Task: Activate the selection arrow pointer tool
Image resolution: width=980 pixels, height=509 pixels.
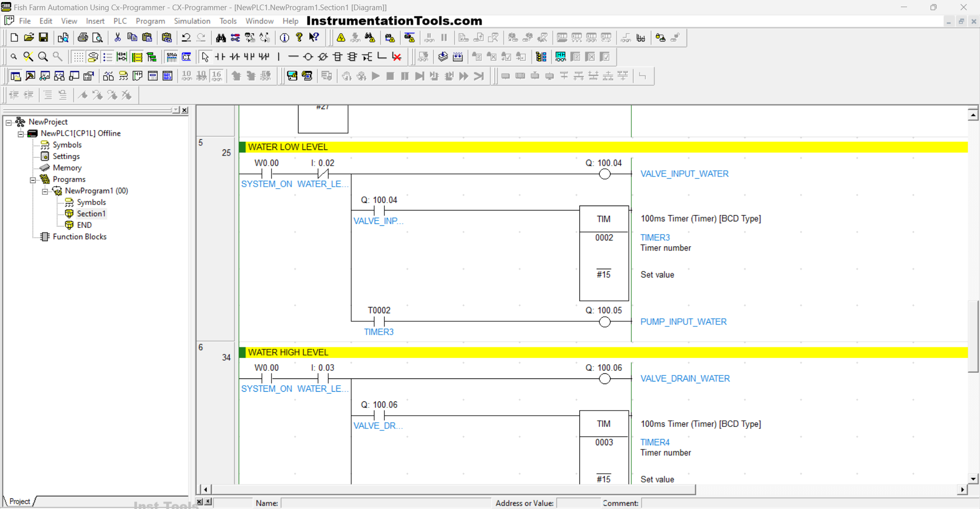Action: click(x=205, y=57)
